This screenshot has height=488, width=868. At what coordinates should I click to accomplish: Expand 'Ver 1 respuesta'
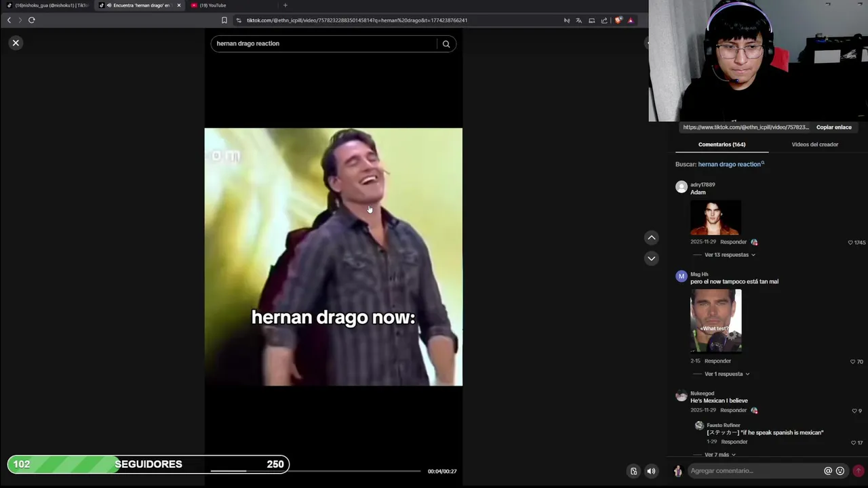click(727, 374)
